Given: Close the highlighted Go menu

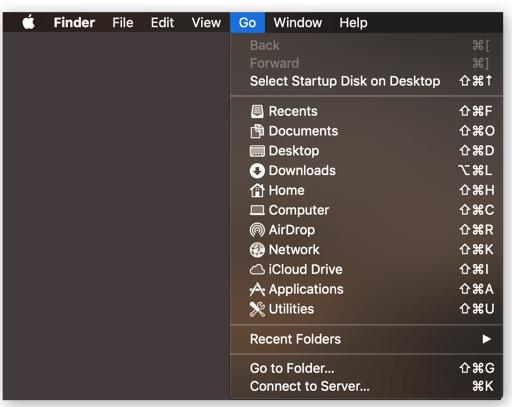Looking at the screenshot, I should (247, 23).
